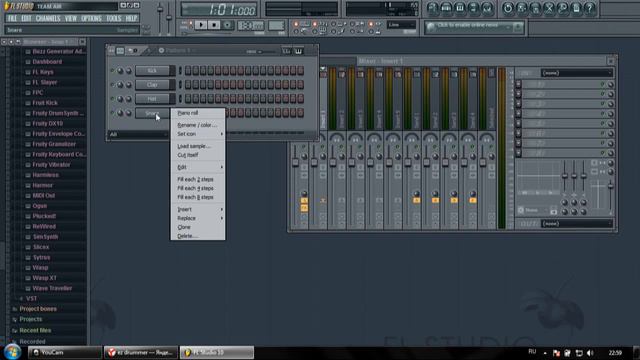Image resolution: width=640 pixels, height=360 pixels.
Task: Choose Delete... in the context menu
Action: tap(187, 236)
